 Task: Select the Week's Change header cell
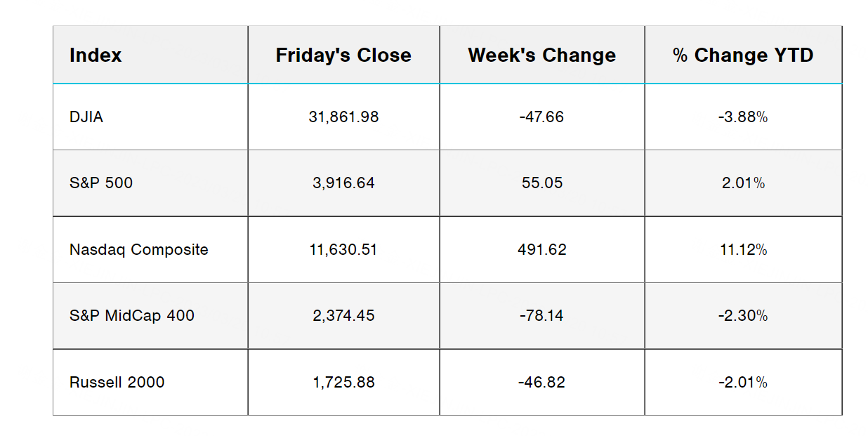(x=541, y=55)
